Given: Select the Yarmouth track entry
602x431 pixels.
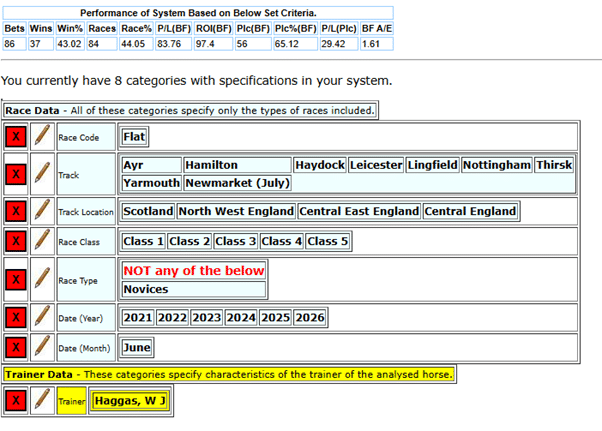Looking at the screenshot, I should click(x=151, y=183).
